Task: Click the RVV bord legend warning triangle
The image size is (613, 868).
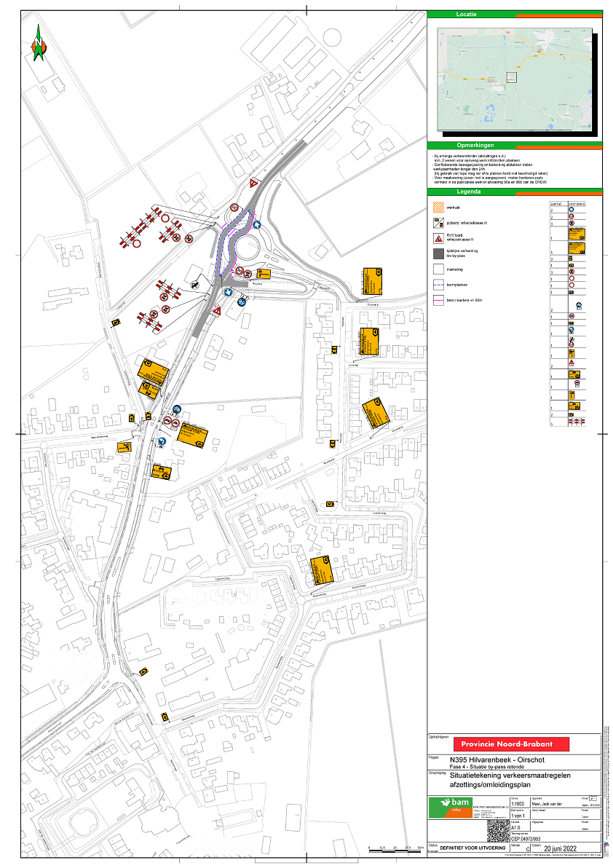Action: click(437, 237)
